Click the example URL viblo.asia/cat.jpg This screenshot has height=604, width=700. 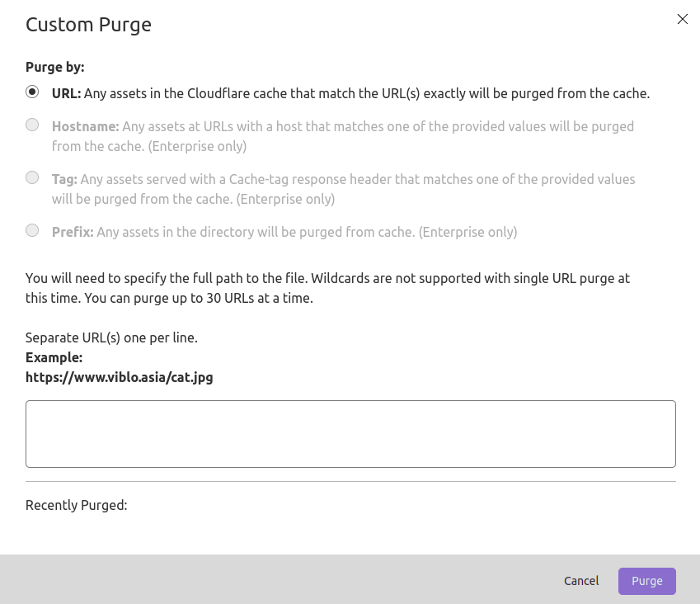(119, 378)
